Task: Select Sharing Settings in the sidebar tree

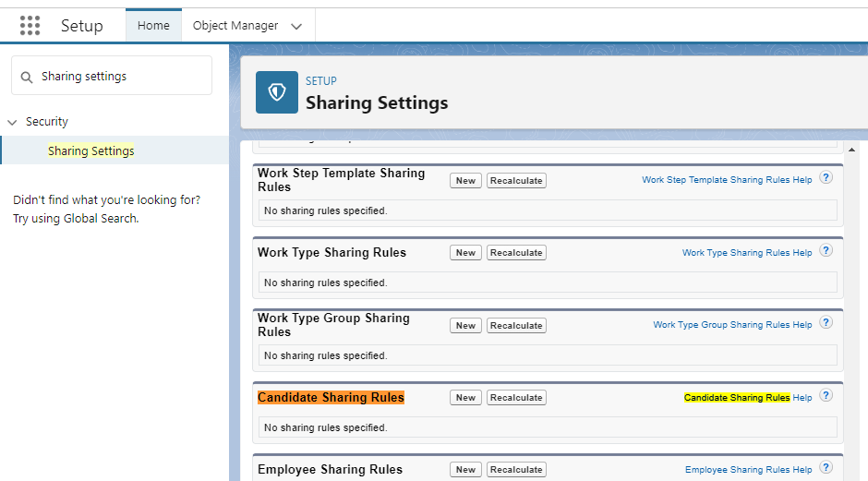Action: (90, 150)
